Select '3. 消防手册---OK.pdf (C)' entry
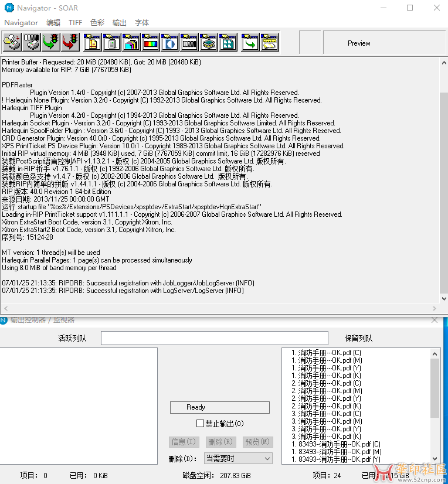 (x=326, y=414)
